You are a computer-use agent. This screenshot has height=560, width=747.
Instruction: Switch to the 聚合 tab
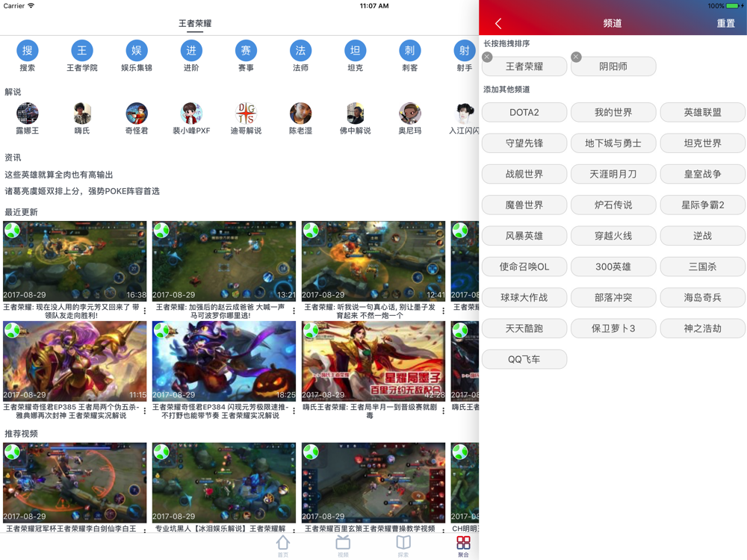click(x=463, y=546)
